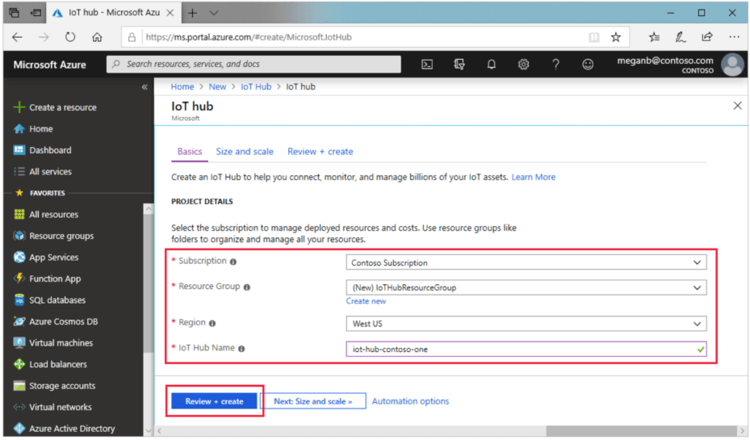
Task: Open the help question mark
Action: 555,64
